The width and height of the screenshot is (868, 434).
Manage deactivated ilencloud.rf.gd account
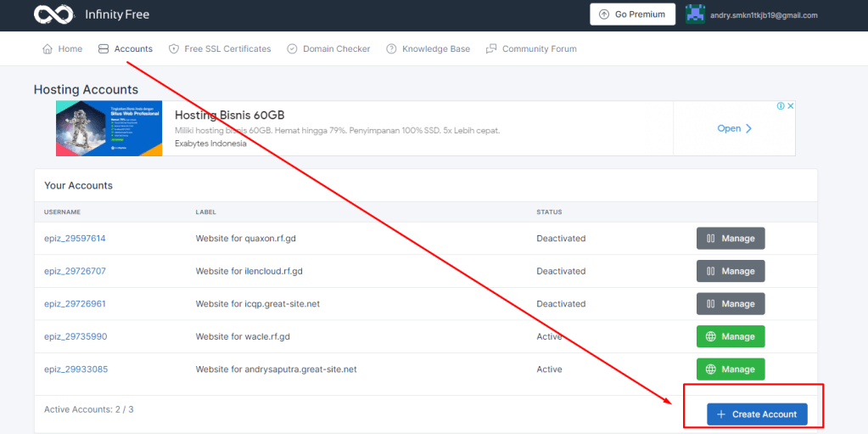[x=730, y=271]
